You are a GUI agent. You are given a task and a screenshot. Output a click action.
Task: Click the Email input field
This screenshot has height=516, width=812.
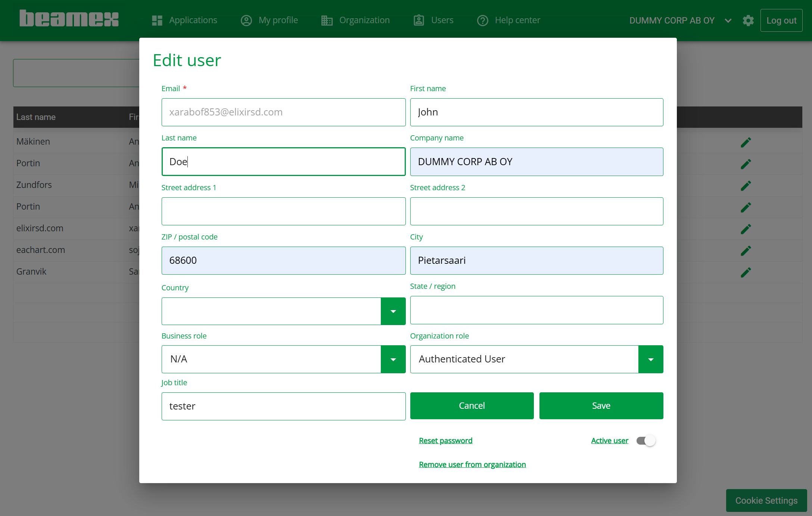coord(284,112)
